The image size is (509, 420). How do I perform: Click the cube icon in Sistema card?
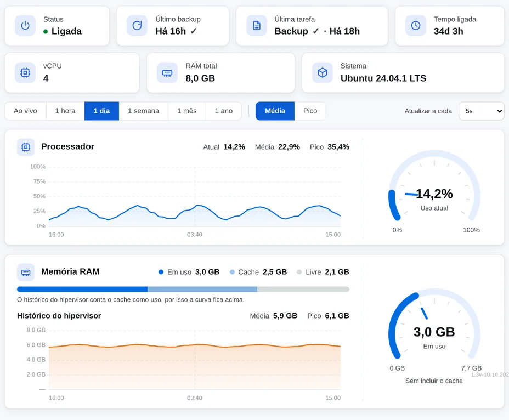pos(323,73)
